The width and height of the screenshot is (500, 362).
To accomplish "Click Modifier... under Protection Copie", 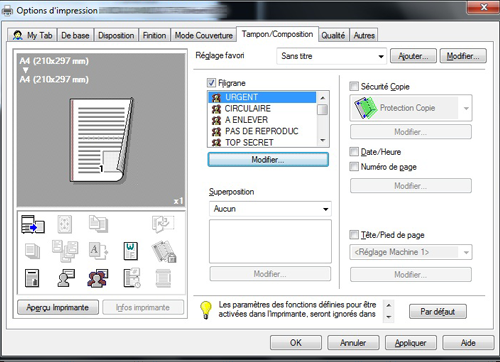I will point(411,132).
